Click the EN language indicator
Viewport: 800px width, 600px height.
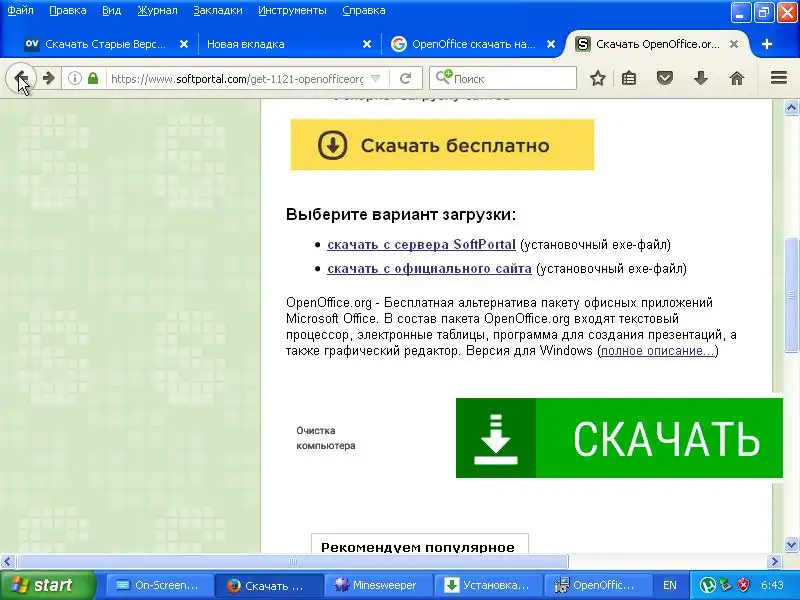[x=669, y=585]
